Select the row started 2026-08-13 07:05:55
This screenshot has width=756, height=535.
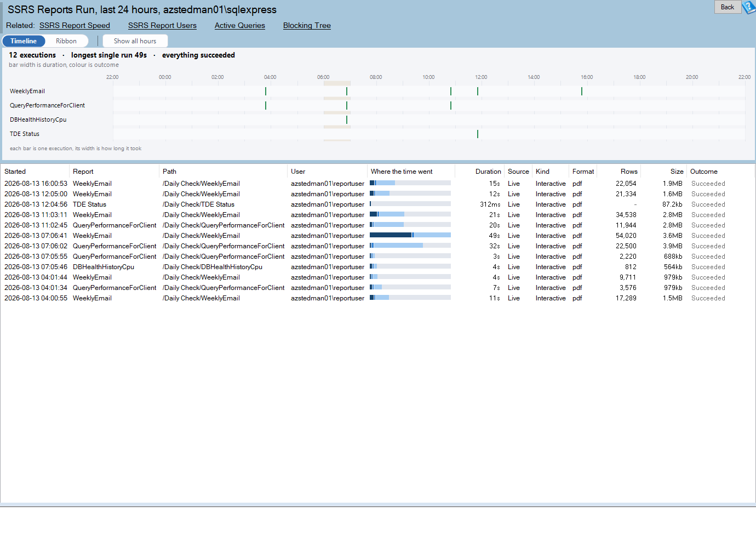point(378,257)
